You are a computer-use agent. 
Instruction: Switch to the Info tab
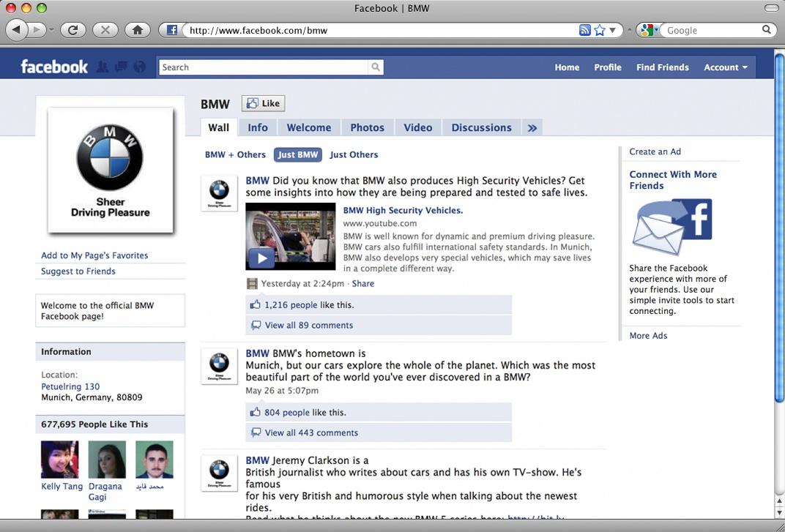coord(258,127)
